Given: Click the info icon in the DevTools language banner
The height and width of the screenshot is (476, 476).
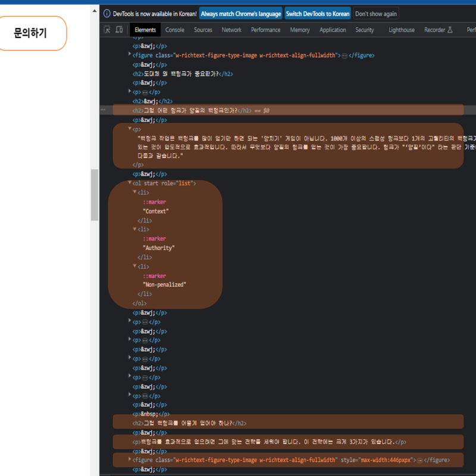Looking at the screenshot, I should [107, 14].
